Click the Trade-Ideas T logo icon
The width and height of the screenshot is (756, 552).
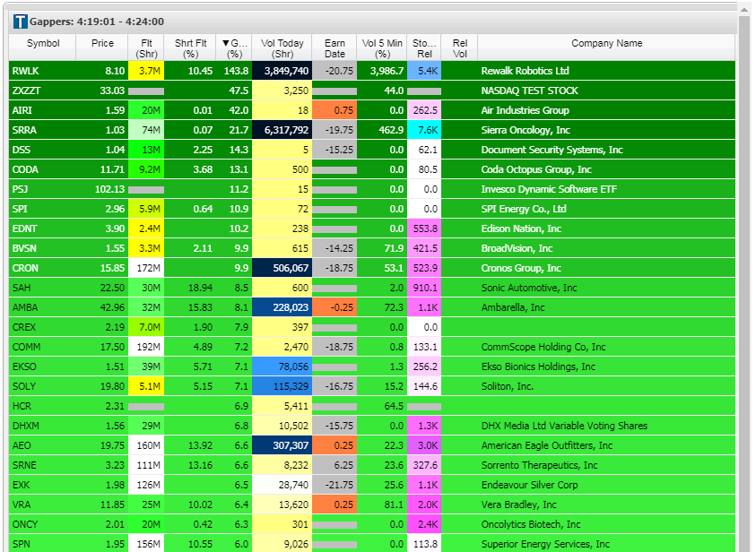click(x=21, y=22)
